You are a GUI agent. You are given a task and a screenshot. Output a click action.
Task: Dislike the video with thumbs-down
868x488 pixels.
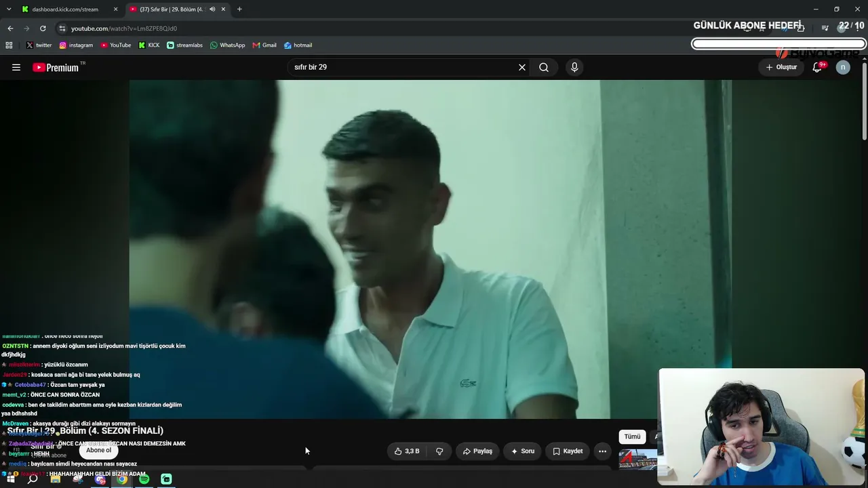click(x=439, y=451)
